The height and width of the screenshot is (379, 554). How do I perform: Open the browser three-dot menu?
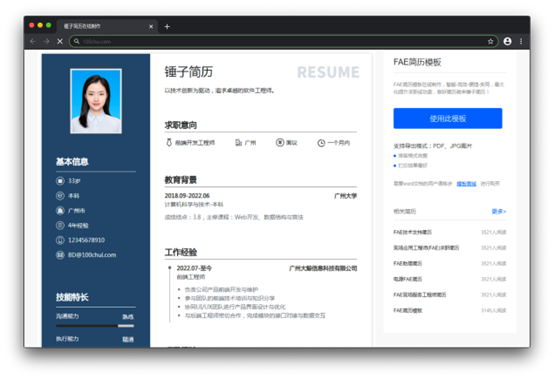click(x=521, y=41)
